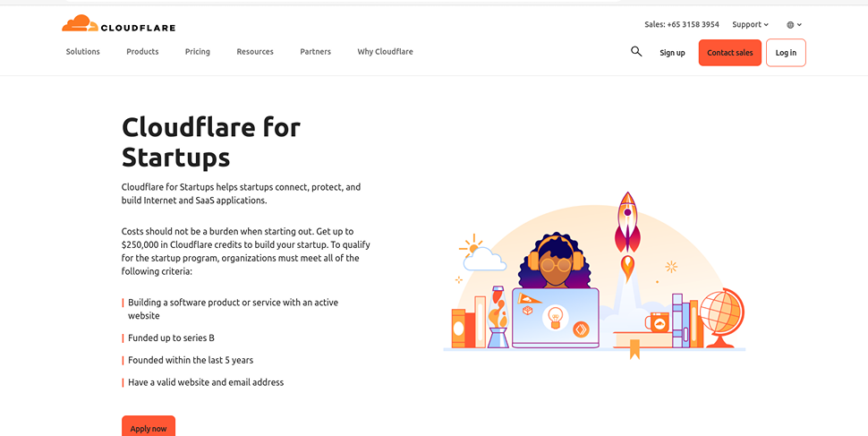This screenshot has width=868, height=436.
Task: Click the Apply now button
Action: point(149,426)
